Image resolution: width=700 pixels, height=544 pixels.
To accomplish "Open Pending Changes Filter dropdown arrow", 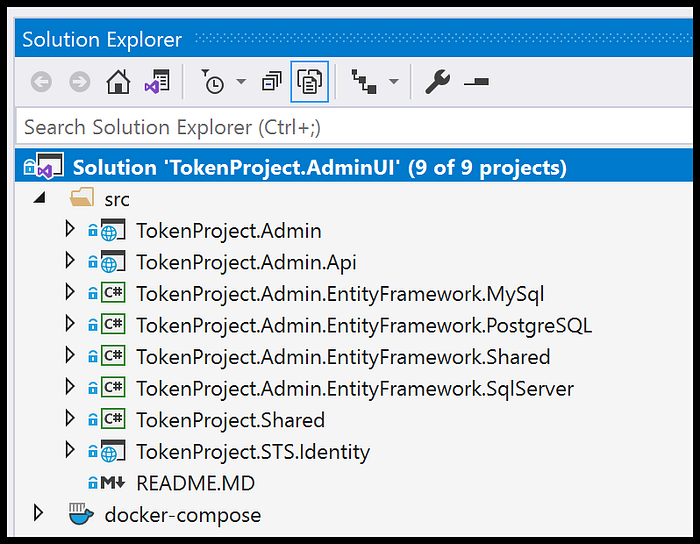I will click(241, 82).
